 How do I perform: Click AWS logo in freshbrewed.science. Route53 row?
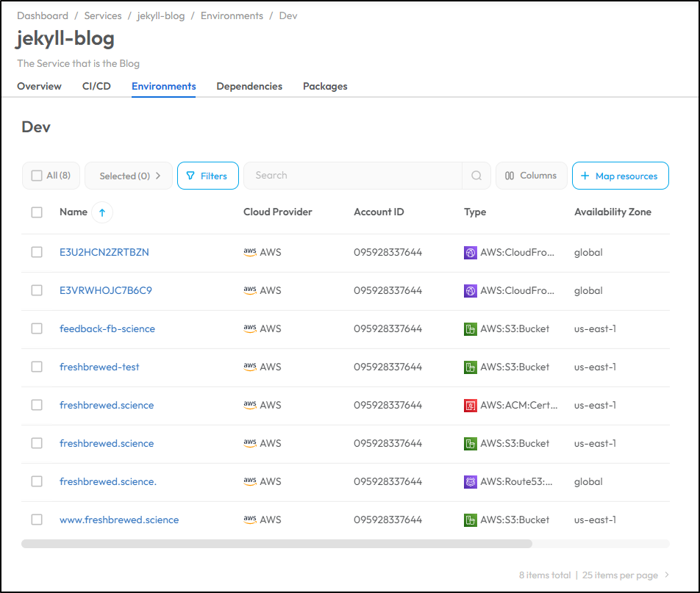(250, 481)
